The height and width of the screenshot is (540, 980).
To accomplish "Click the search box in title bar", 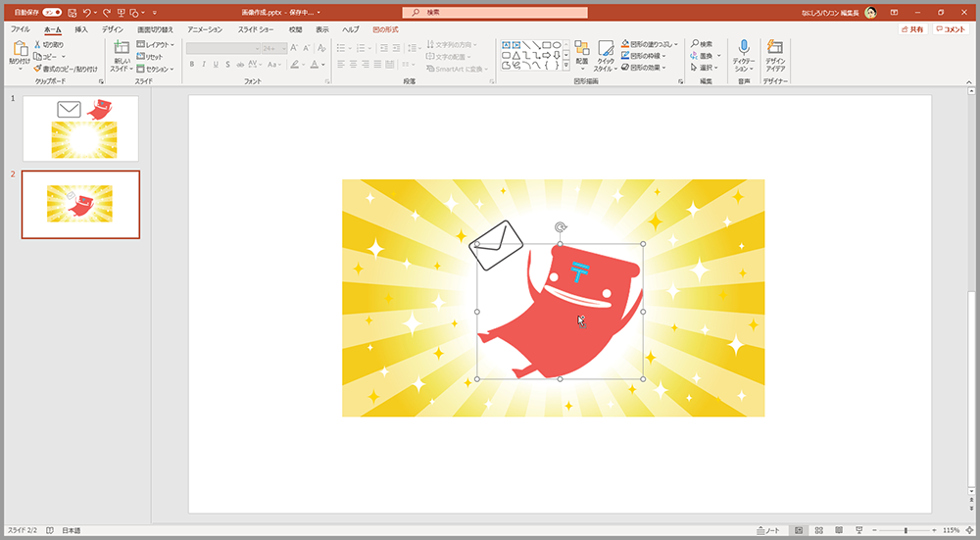I will (x=494, y=13).
